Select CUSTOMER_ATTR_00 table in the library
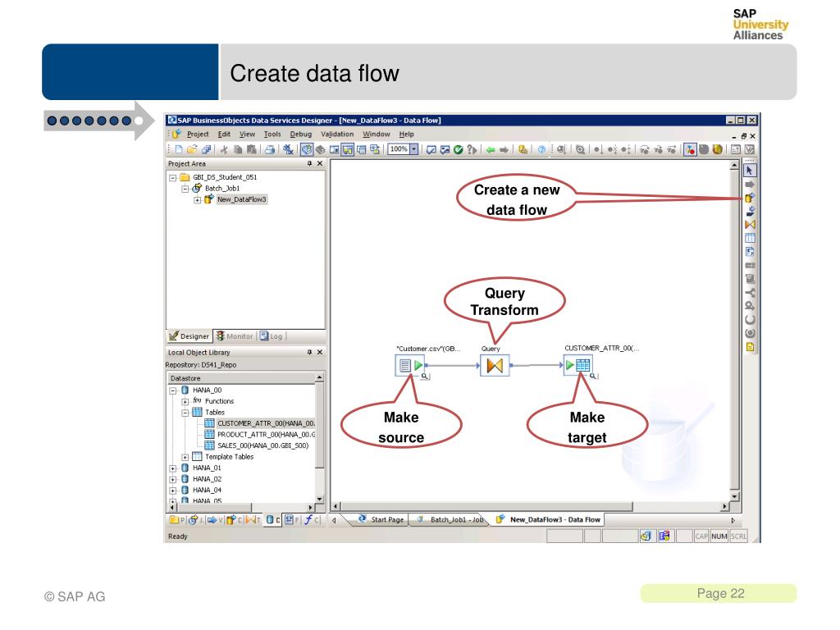The width and height of the screenshot is (840, 630). (260, 423)
